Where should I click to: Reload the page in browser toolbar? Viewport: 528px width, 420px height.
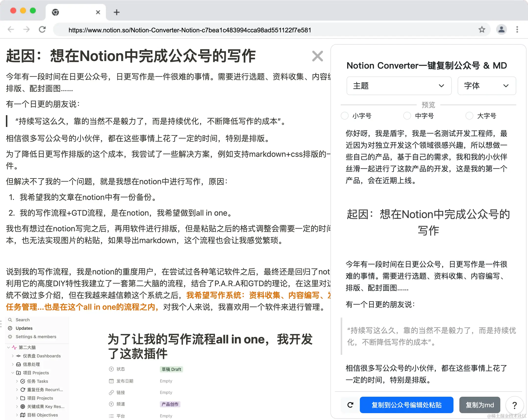[x=42, y=30]
